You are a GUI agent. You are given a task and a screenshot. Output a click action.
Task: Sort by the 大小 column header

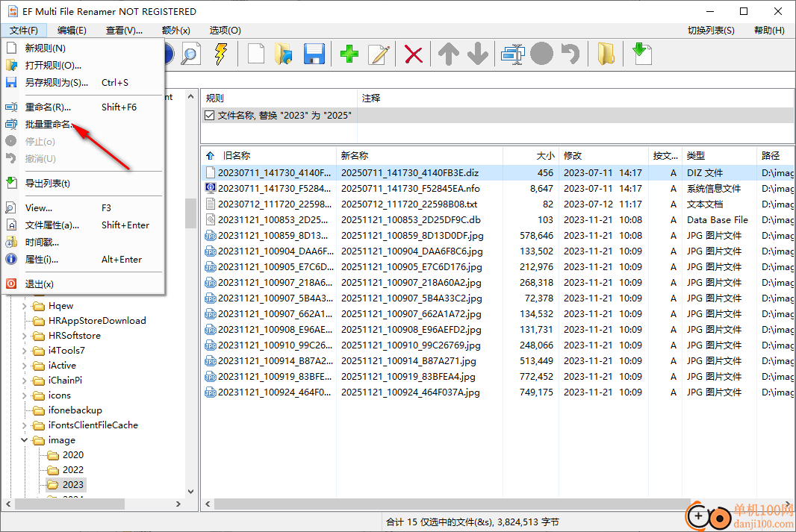(530, 156)
